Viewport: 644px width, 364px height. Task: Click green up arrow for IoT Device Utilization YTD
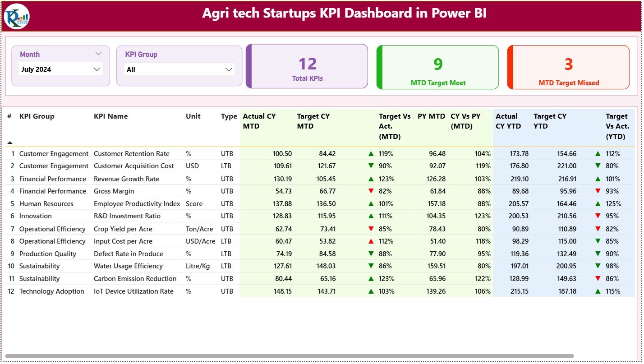[x=598, y=291]
